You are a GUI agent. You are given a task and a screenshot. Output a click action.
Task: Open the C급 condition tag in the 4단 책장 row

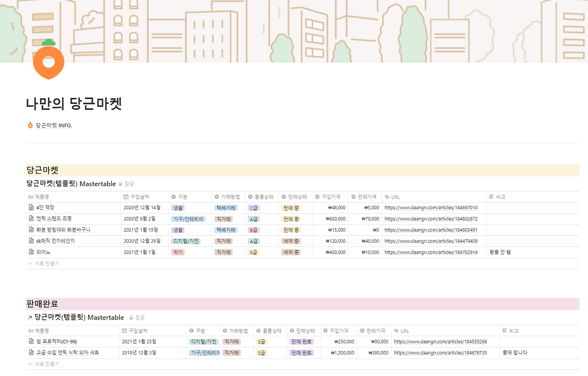pyautogui.click(x=254, y=208)
